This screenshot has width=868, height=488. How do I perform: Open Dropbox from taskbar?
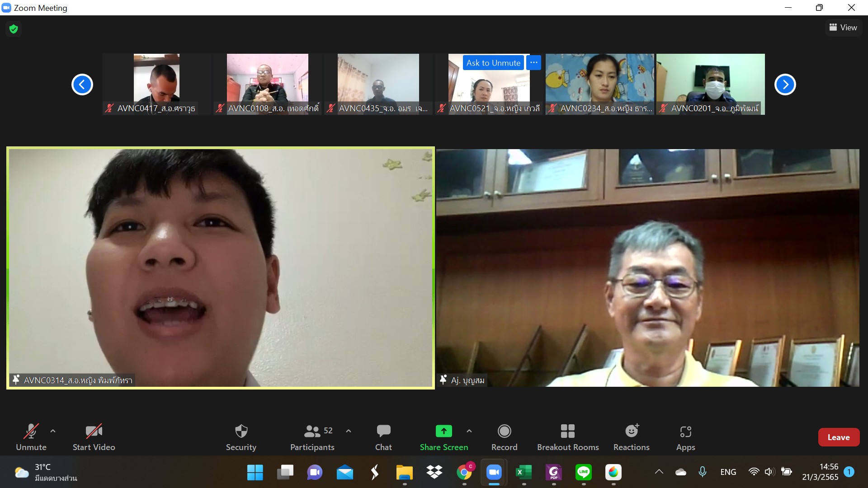pos(434,472)
